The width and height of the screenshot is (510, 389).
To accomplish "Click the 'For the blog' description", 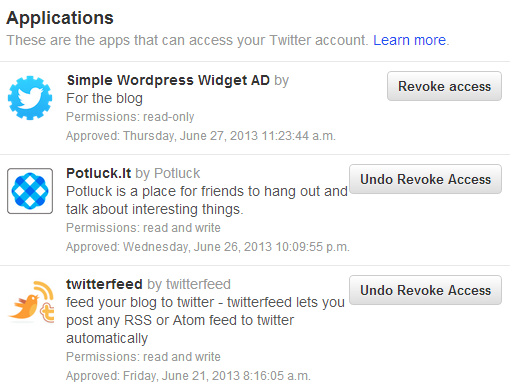I will (x=104, y=98).
